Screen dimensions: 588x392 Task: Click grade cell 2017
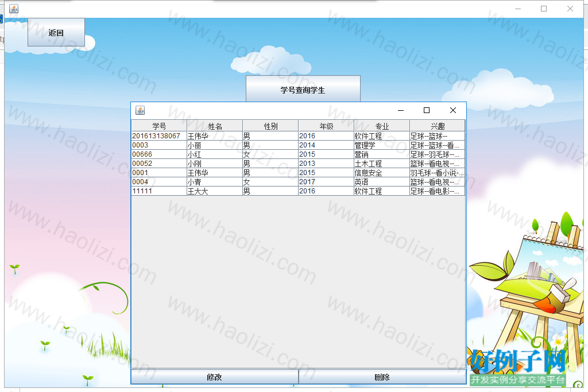click(326, 182)
